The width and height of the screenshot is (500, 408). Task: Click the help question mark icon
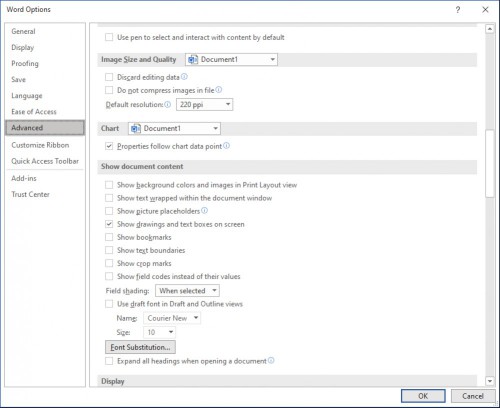(x=458, y=10)
